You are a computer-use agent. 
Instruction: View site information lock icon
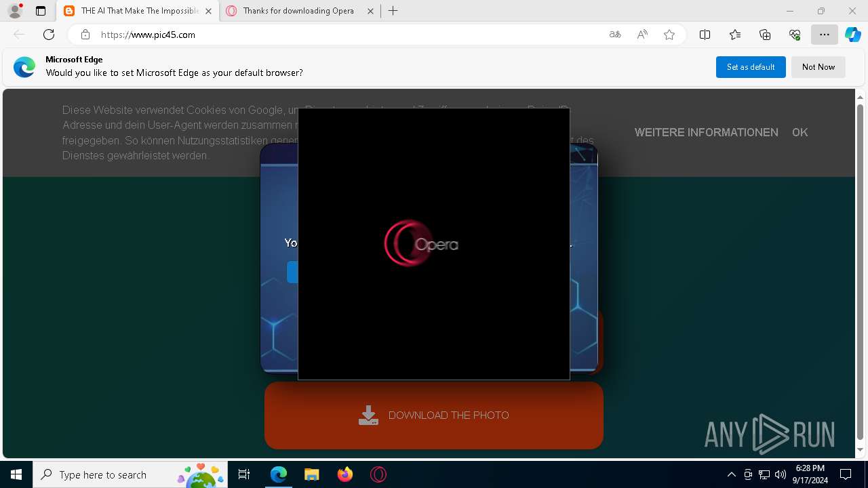coord(85,35)
